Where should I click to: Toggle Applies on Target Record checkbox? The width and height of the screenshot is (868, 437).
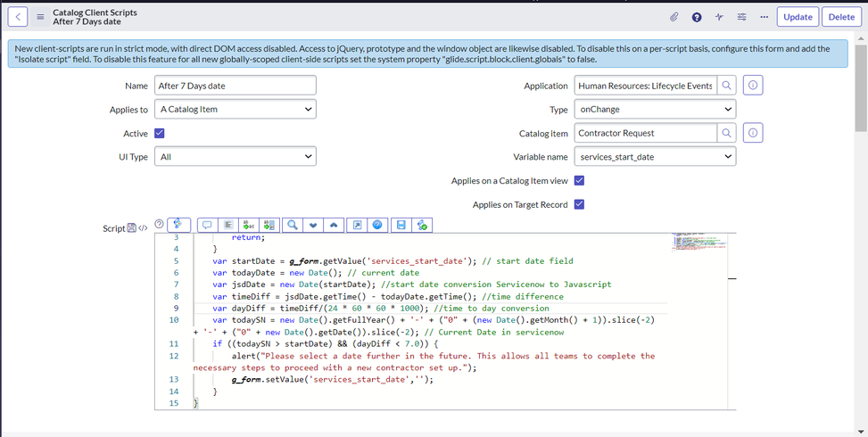(x=579, y=204)
